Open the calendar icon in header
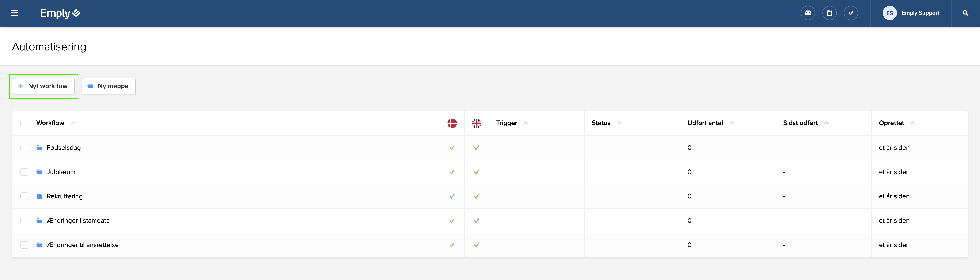Screen dimensions: 980x280 point(829,13)
